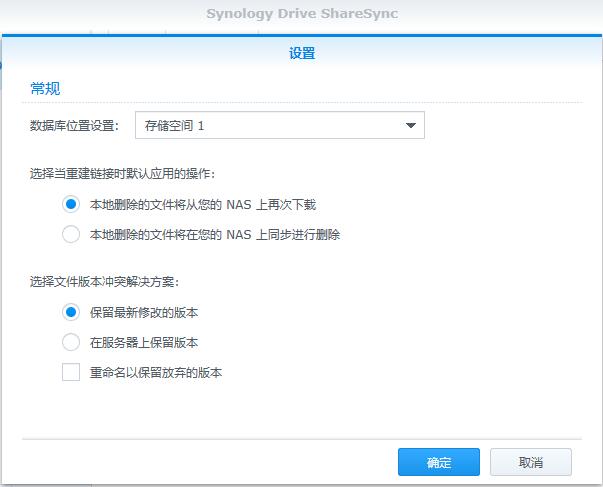Enable the 重命名以保留放弃的版本 checkbox
Image resolution: width=603 pixels, height=487 pixels.
tap(71, 372)
